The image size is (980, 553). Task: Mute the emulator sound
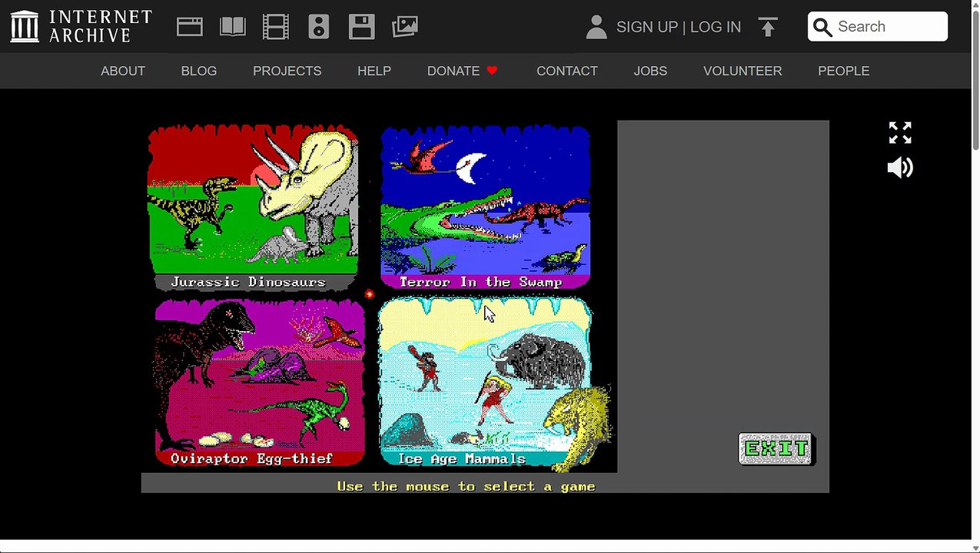[x=900, y=168]
